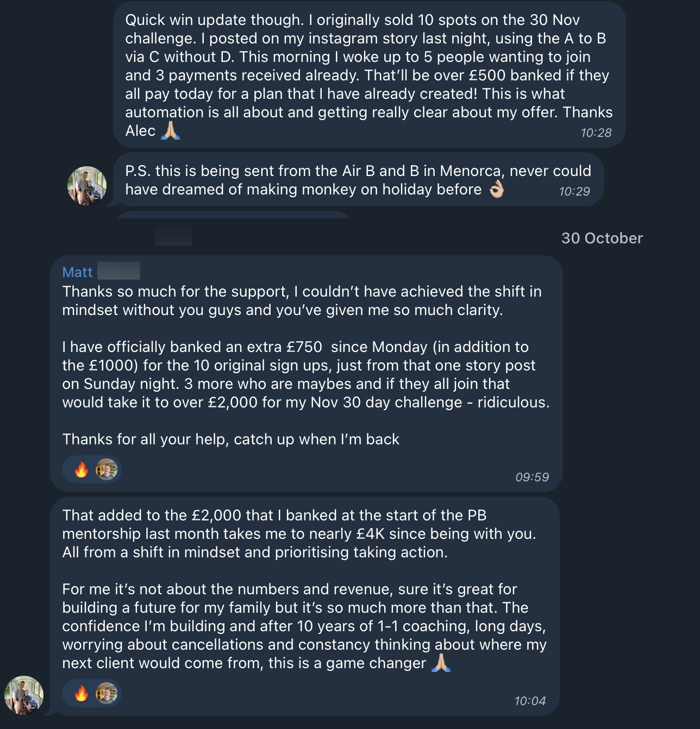
Task: Select the 10:28 timestamp on first message
Action: [x=596, y=133]
